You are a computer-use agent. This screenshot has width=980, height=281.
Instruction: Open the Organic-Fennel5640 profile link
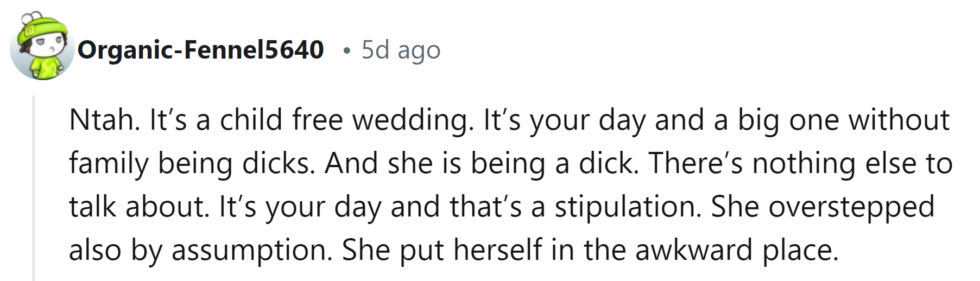tap(200, 50)
